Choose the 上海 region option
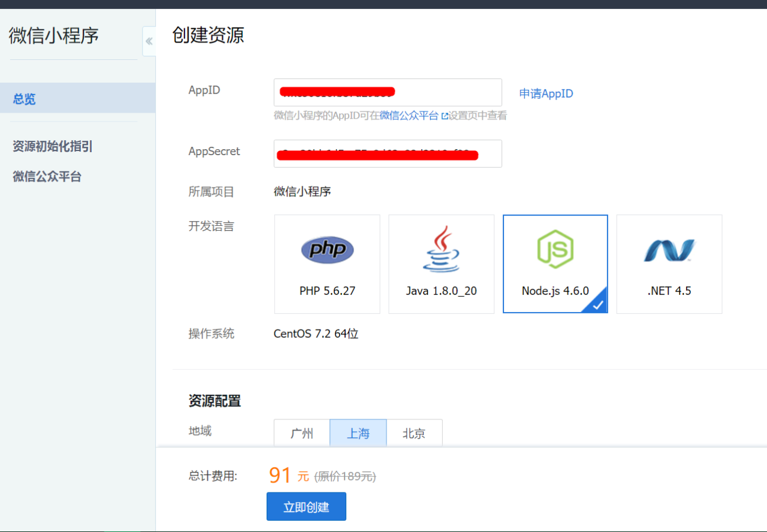The width and height of the screenshot is (767, 532). (x=358, y=433)
